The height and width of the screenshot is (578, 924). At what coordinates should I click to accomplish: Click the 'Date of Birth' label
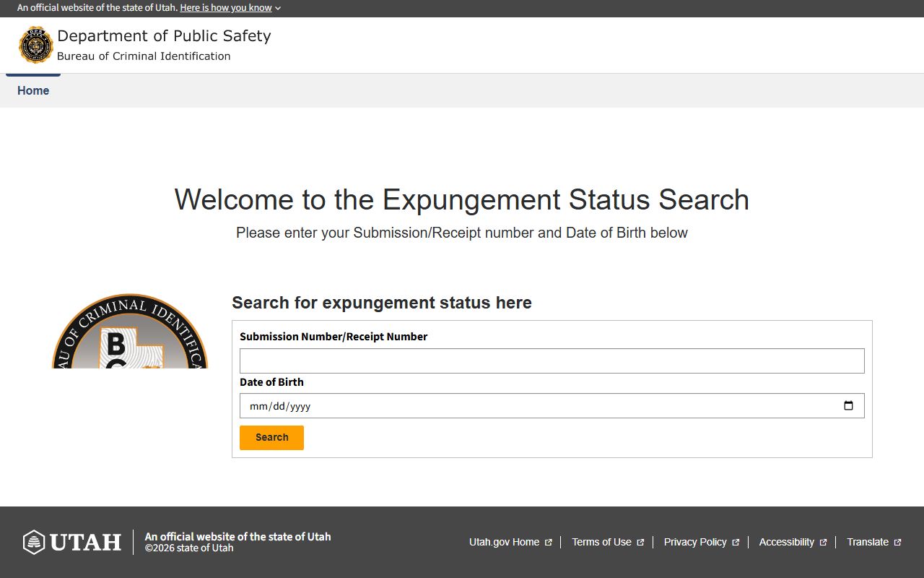click(x=271, y=382)
